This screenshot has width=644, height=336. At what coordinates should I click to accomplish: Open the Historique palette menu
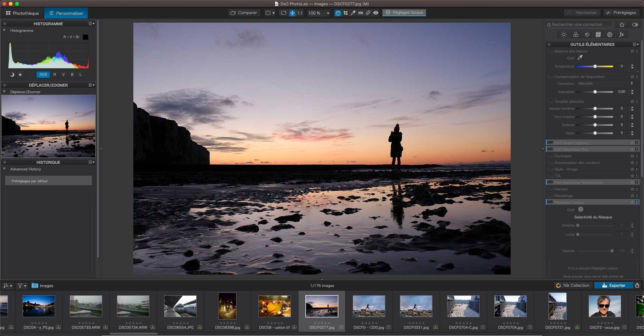pyautogui.click(x=91, y=162)
